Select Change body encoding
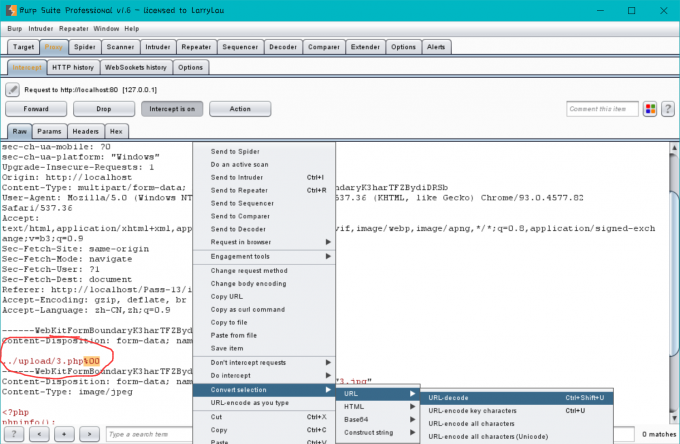This screenshot has height=444, width=680. click(x=264, y=284)
